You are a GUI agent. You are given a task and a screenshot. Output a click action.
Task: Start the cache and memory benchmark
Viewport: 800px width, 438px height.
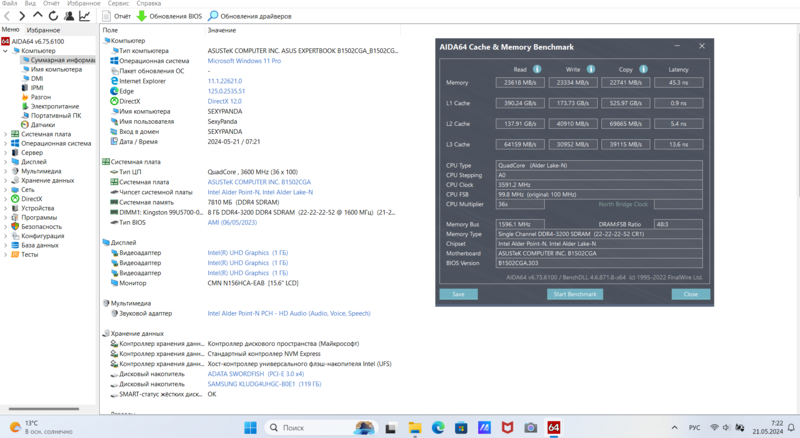coord(575,294)
